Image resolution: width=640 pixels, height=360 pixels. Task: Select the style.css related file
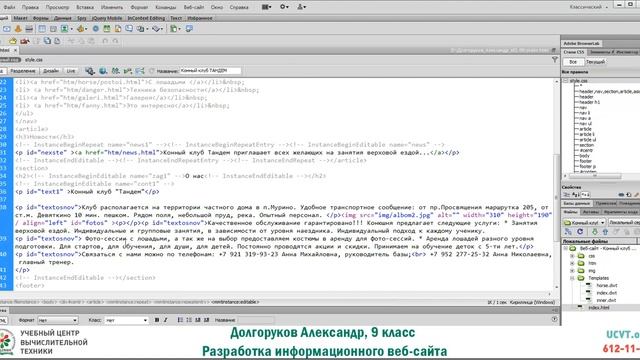pos(33,60)
